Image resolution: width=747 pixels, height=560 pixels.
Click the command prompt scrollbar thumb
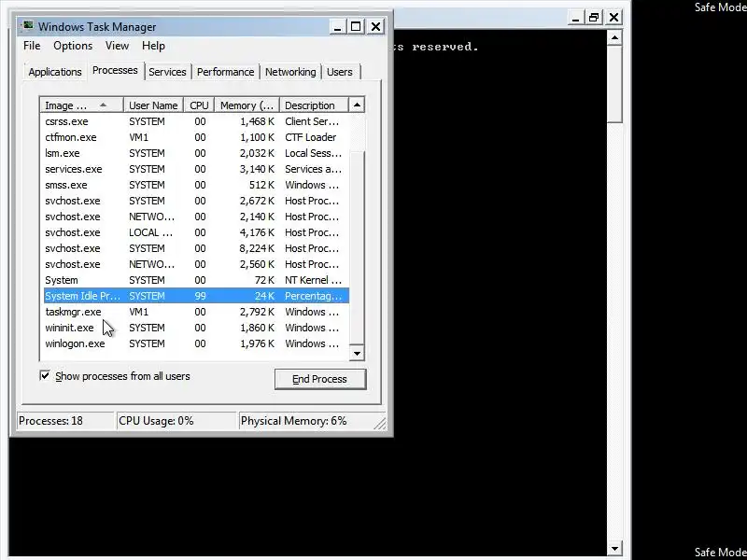614,84
